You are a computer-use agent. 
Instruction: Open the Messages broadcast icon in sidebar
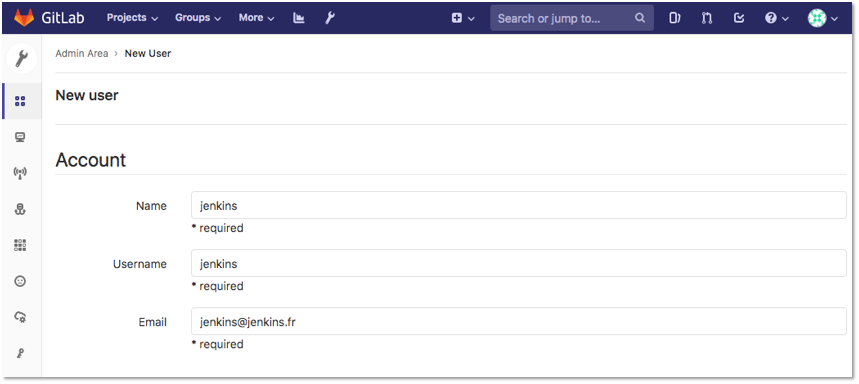(20, 173)
